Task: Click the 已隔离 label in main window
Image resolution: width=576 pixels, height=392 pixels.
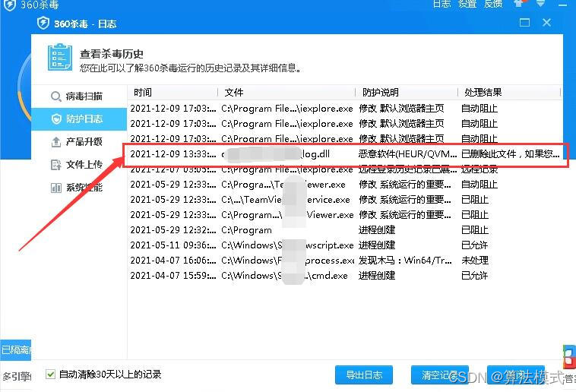Action: (x=16, y=349)
